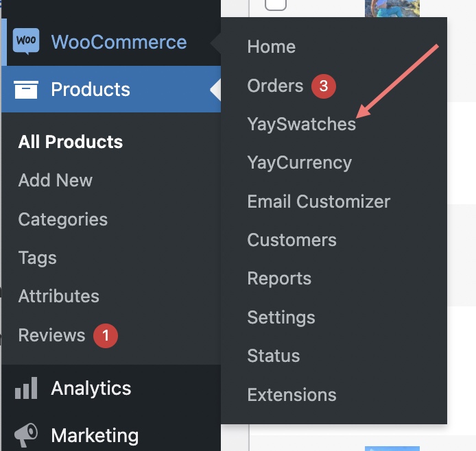
Task: Tick the checkbox above the submenu
Action: pos(275,4)
